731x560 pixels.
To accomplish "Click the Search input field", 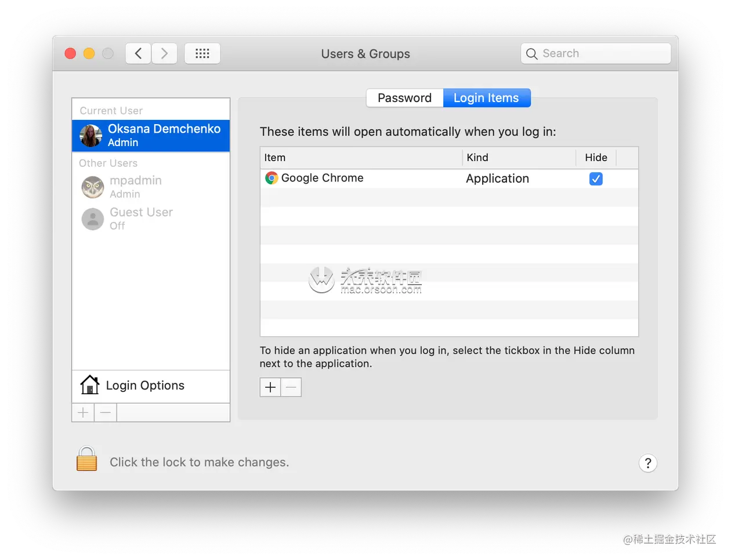I will [x=596, y=53].
